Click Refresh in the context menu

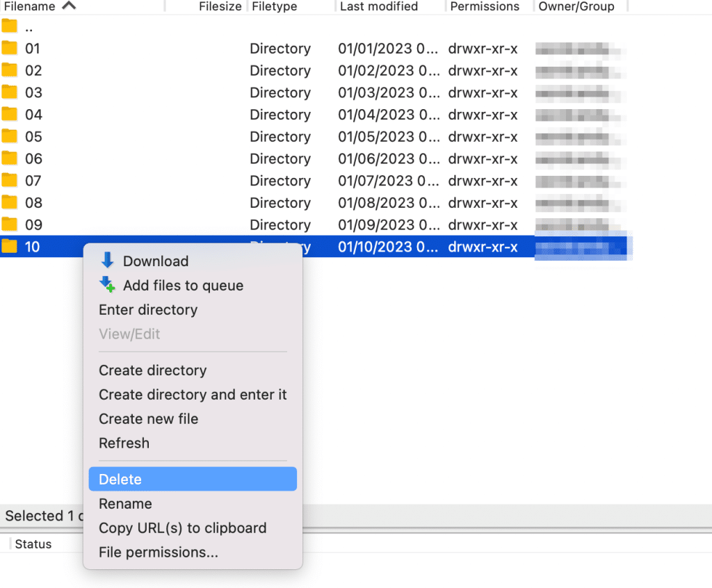click(x=124, y=443)
